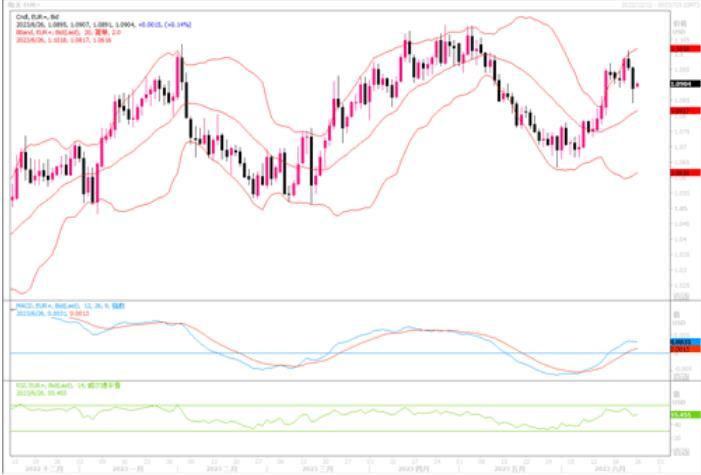The height and width of the screenshot is (475, 701).
Task: Click the green RSI value tag 55.455
Action: tap(682, 414)
